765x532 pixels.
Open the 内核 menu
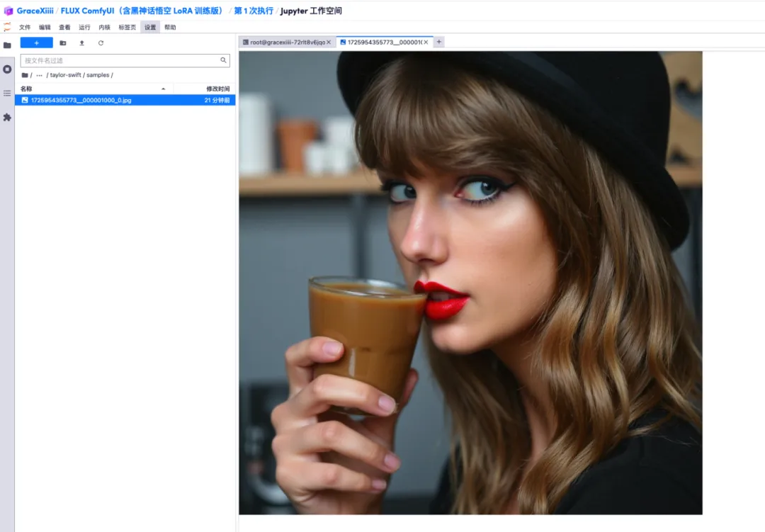point(105,28)
